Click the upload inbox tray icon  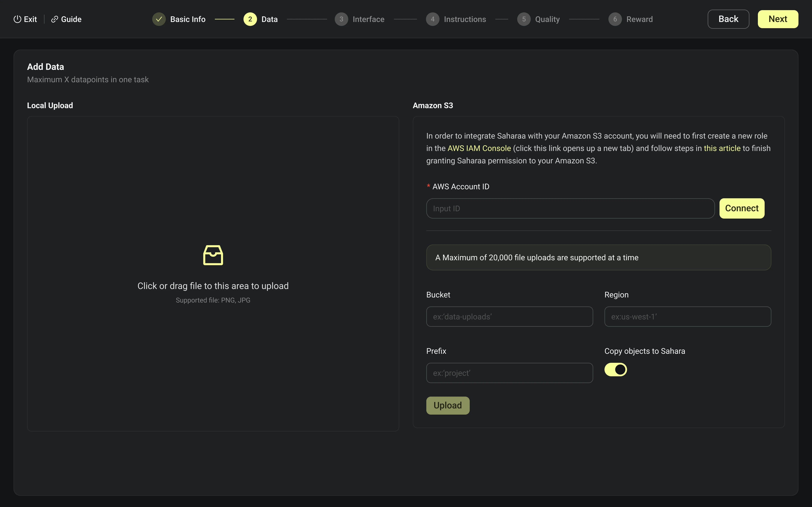(x=213, y=255)
